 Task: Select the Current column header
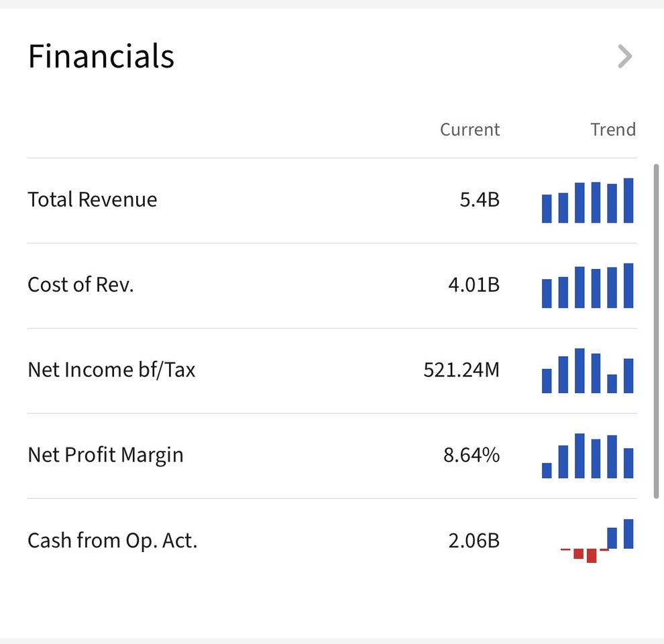tap(469, 129)
